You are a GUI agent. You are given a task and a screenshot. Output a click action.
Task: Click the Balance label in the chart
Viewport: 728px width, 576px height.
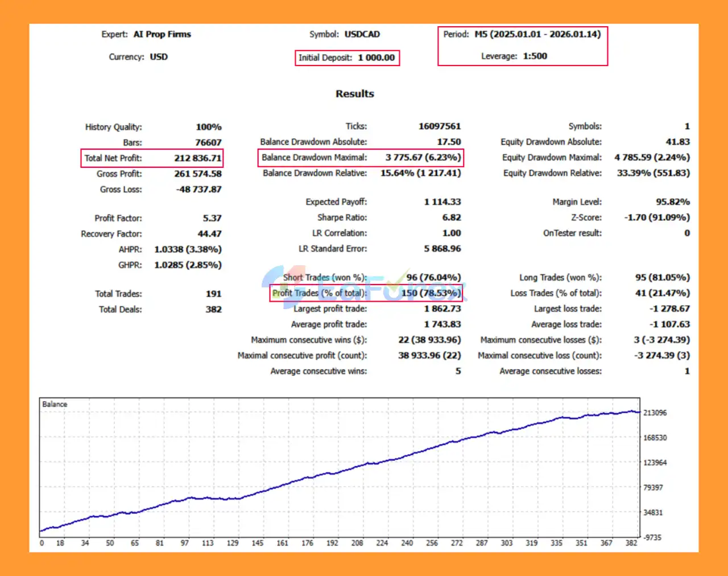click(x=55, y=404)
